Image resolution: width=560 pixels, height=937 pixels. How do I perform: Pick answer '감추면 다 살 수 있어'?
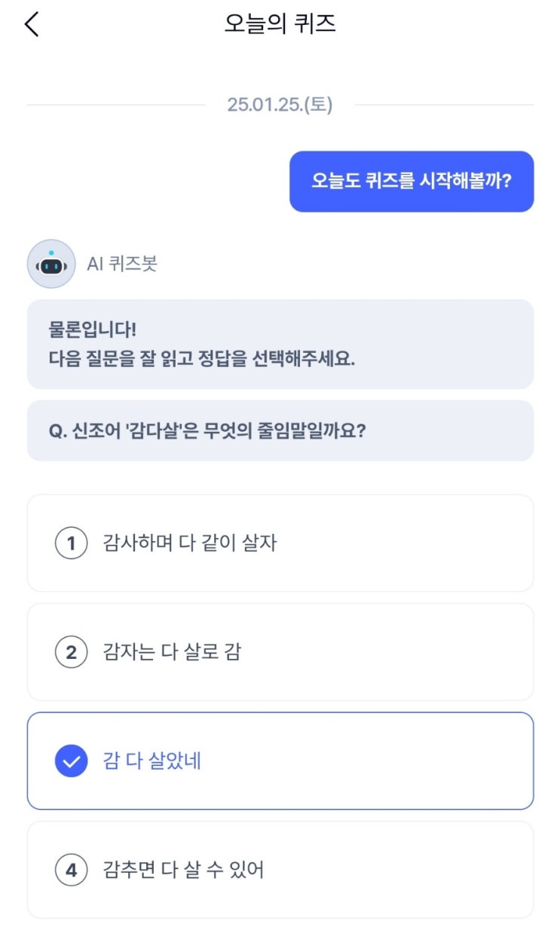pyautogui.click(x=183, y=871)
